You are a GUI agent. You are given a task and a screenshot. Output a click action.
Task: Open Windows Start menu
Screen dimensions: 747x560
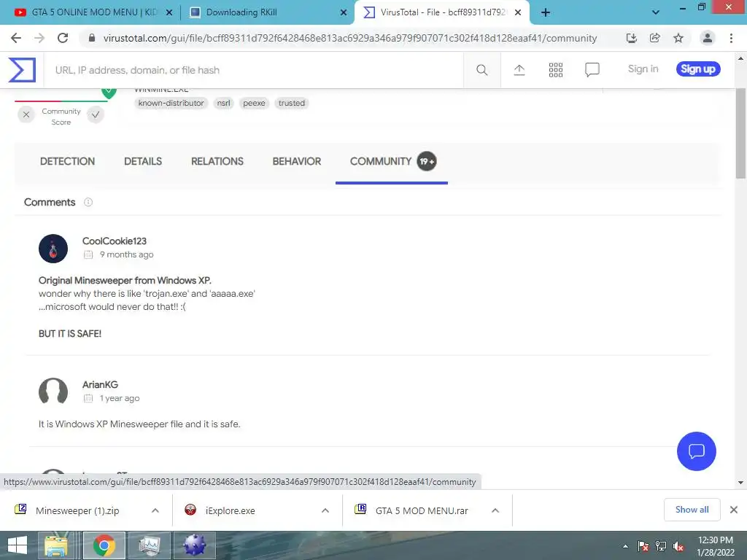point(18,545)
